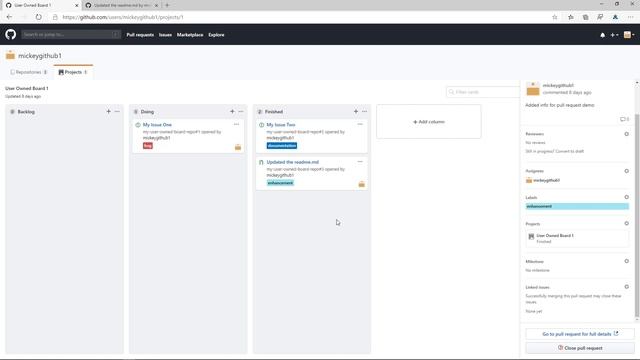Viewport: 640px width, 360px height.
Task: Click mickeygithub1 under Assignees in sidebar
Action: point(546,180)
